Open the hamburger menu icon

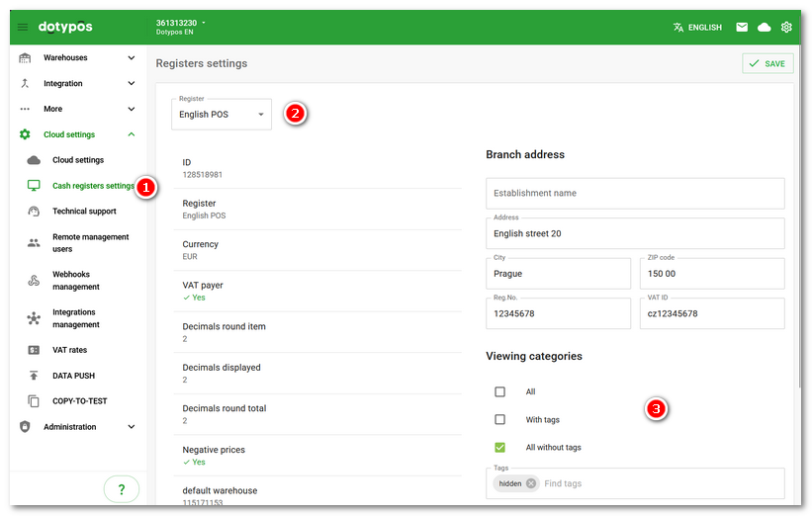23,27
